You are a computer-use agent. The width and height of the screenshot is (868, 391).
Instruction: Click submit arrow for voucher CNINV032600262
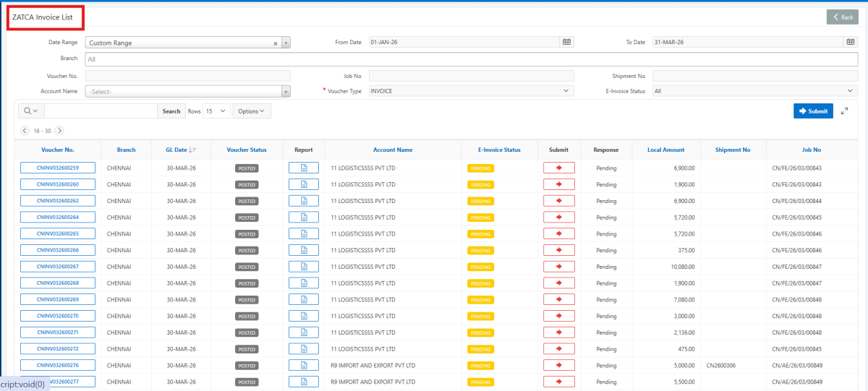tap(559, 201)
